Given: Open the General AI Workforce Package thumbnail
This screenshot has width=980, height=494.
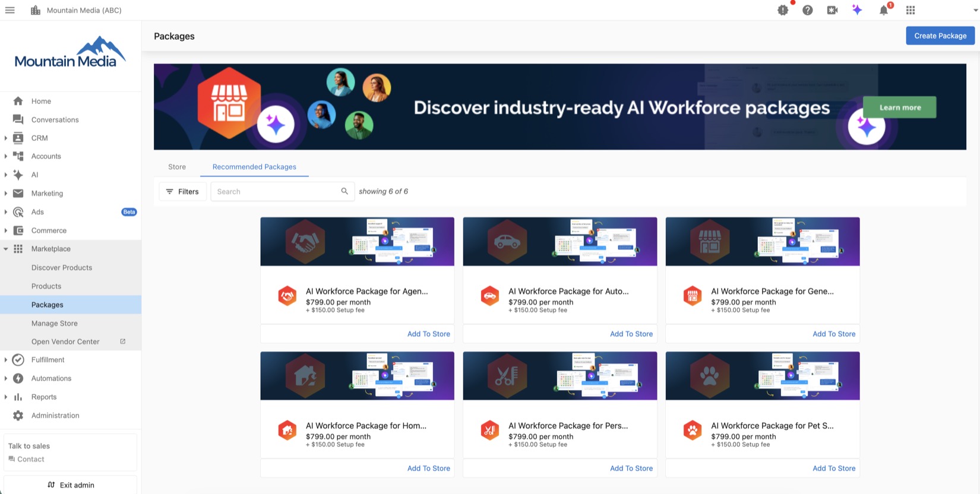Looking at the screenshot, I should pyautogui.click(x=763, y=242).
